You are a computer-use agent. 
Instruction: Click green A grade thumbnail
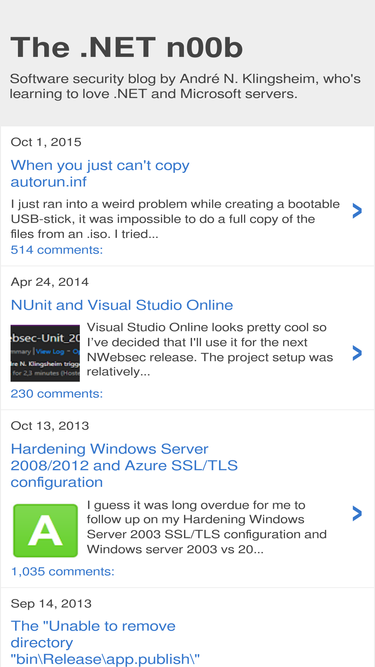click(x=45, y=530)
